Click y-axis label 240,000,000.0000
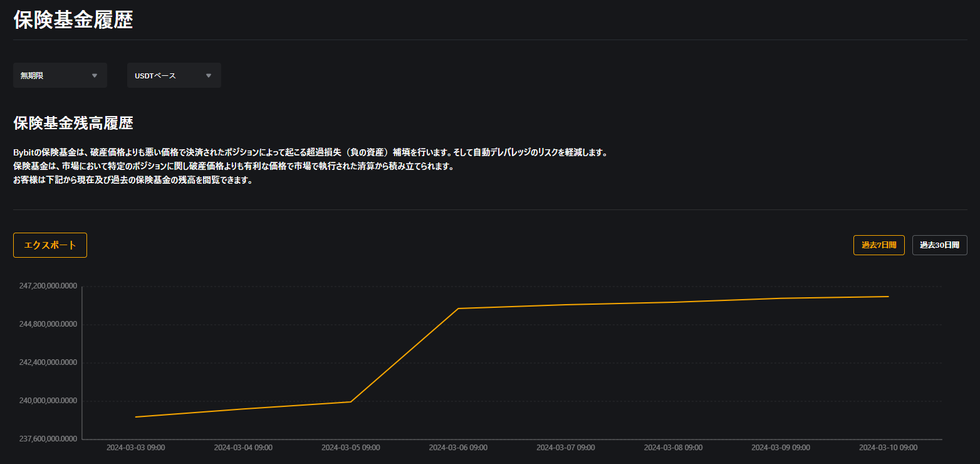 click(48, 401)
